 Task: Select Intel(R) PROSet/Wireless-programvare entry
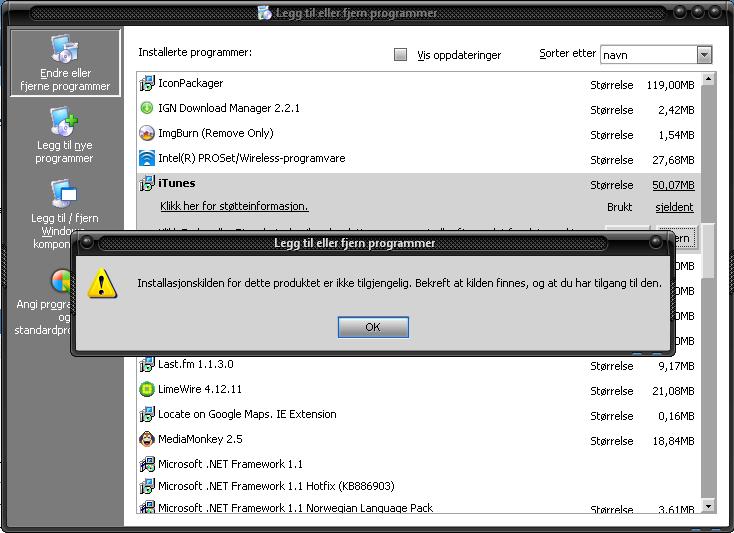pos(252,158)
